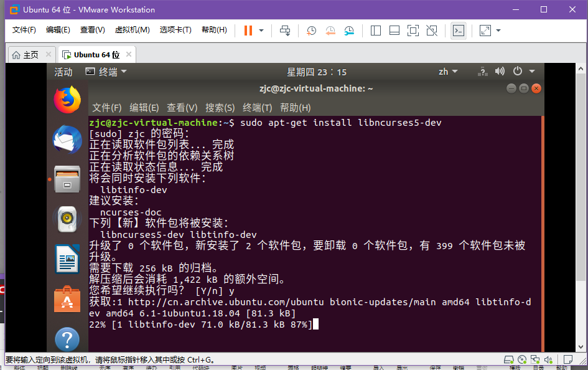
Task: Open VMware 文件(F) menu
Action: [x=24, y=30]
